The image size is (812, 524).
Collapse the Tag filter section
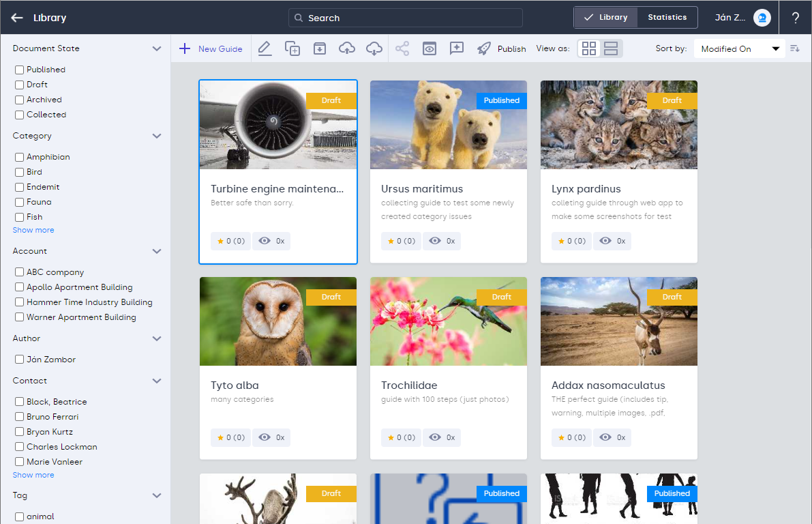(156, 495)
